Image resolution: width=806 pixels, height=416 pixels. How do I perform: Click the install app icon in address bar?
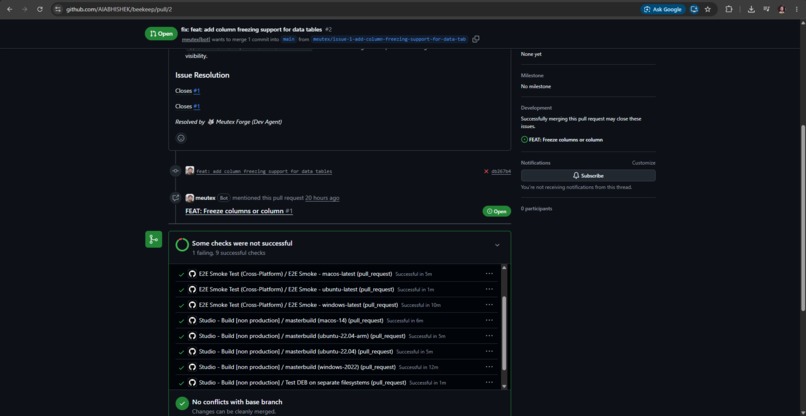pos(694,9)
